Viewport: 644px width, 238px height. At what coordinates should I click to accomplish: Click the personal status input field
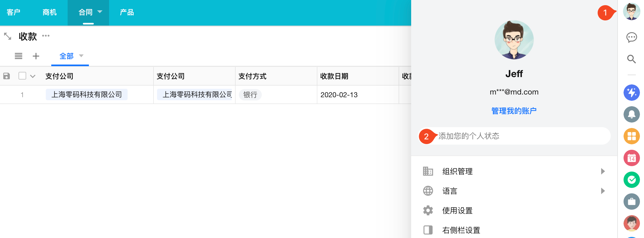[518, 136]
